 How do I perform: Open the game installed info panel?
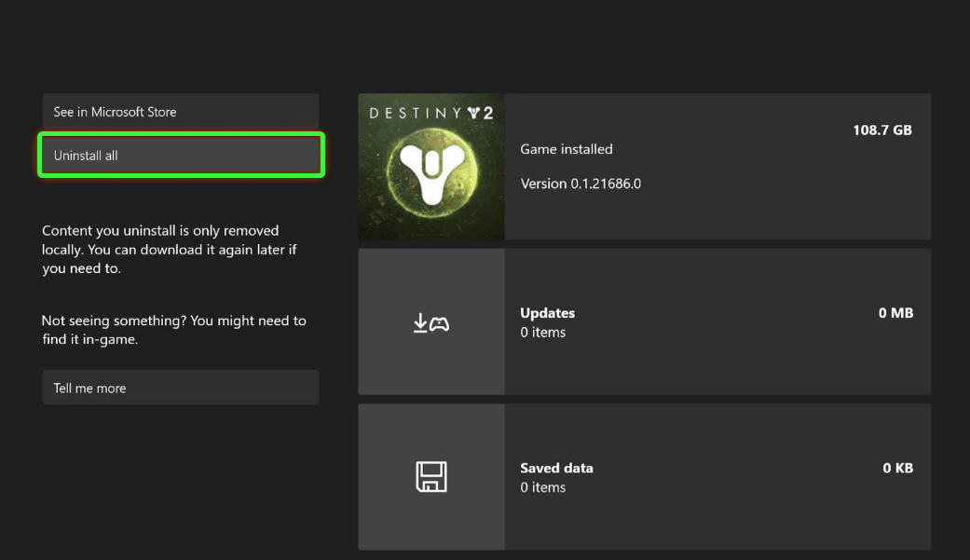click(x=717, y=166)
